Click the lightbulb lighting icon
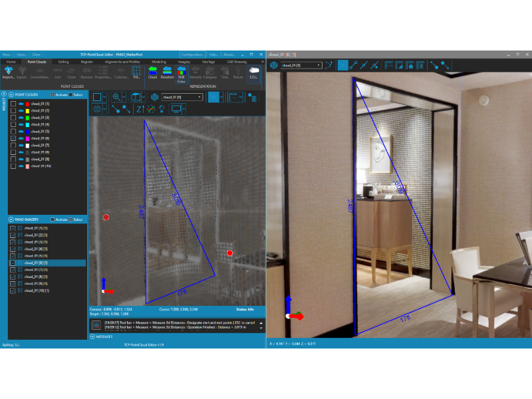The image size is (532, 399). (162, 109)
